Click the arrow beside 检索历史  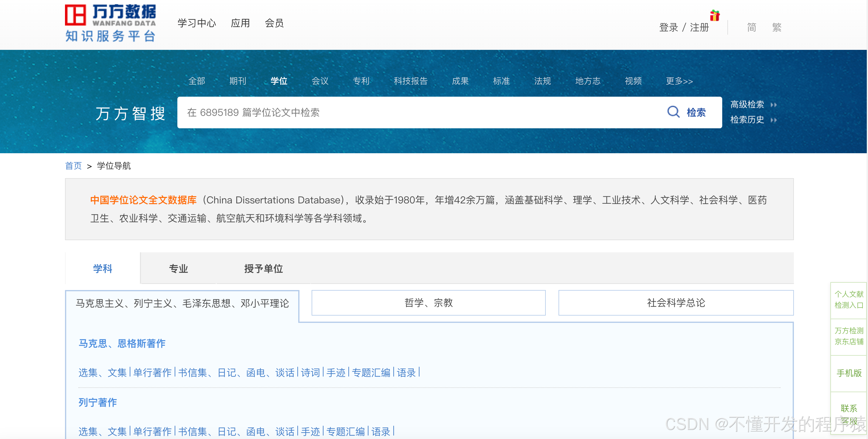click(x=774, y=120)
